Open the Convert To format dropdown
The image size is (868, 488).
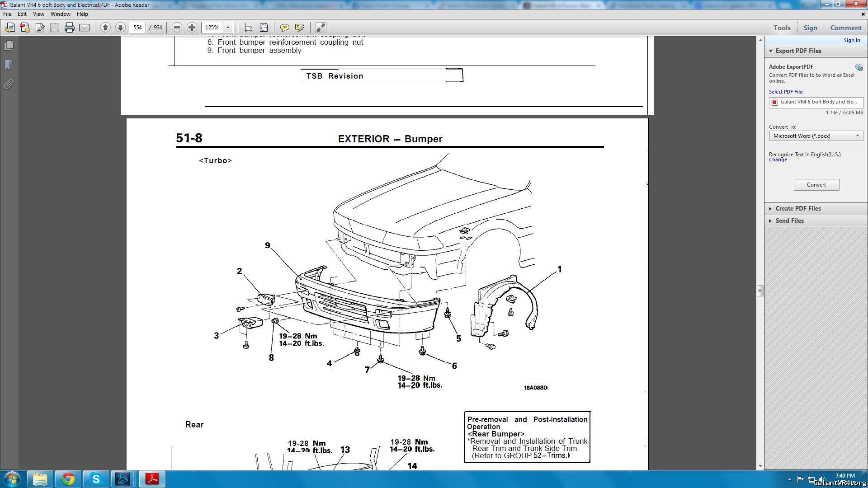click(816, 136)
